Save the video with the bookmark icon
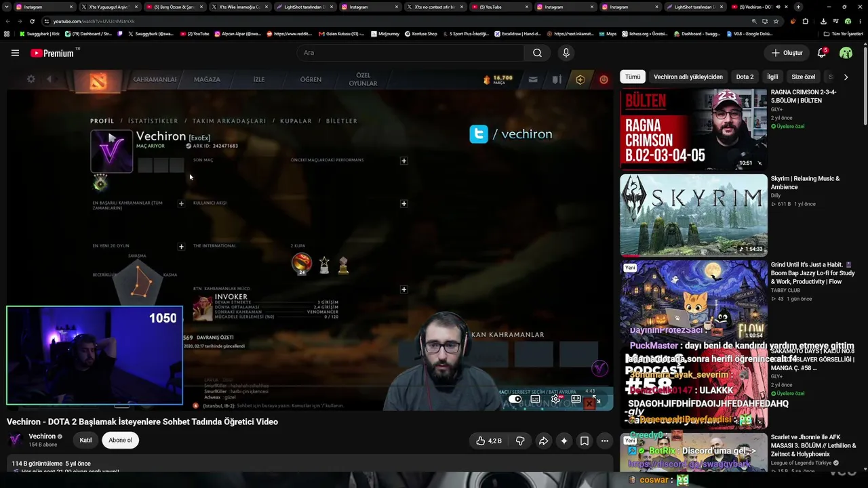 coord(584,441)
